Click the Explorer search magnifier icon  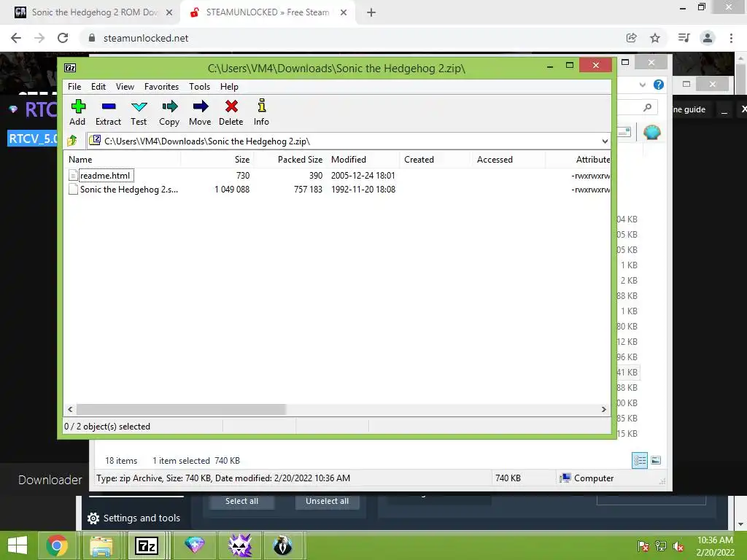click(647, 108)
